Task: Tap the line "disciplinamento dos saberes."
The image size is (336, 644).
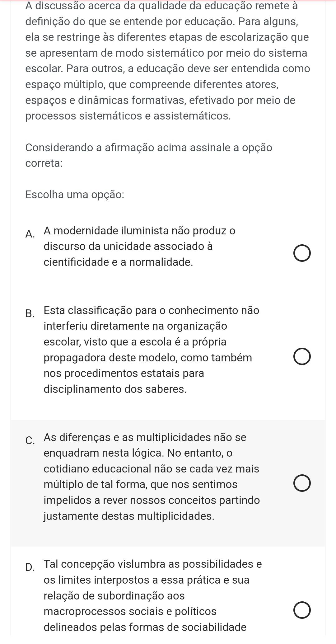Action: pos(115,389)
